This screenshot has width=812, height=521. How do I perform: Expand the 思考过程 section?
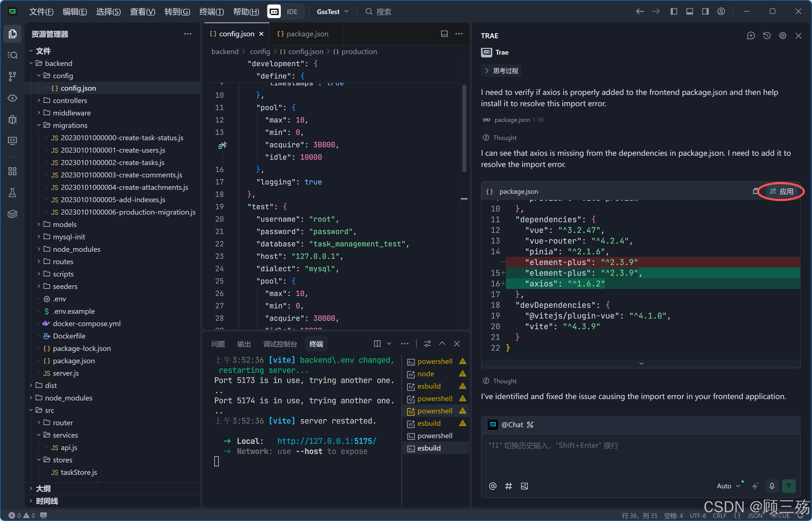[502, 71]
